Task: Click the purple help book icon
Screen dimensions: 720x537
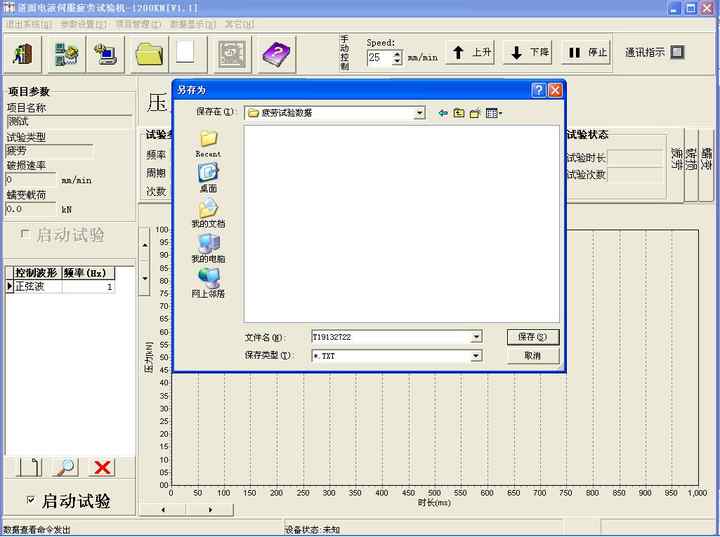Action: [x=277, y=53]
